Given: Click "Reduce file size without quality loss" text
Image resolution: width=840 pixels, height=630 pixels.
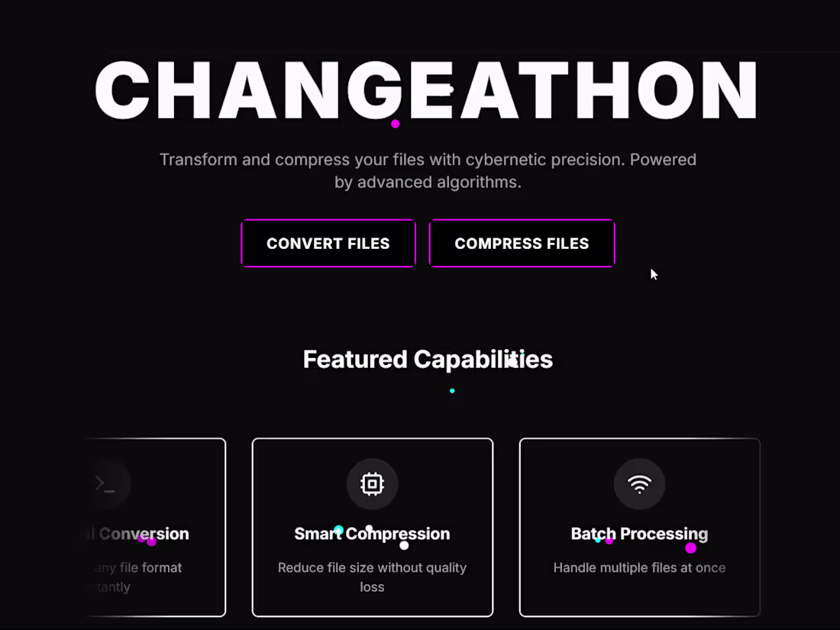Looking at the screenshot, I should (x=372, y=577).
